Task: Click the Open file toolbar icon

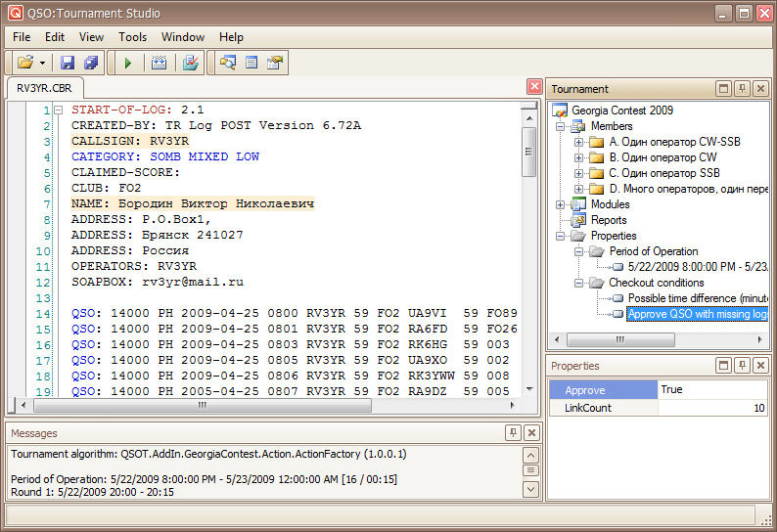Action: [25, 63]
